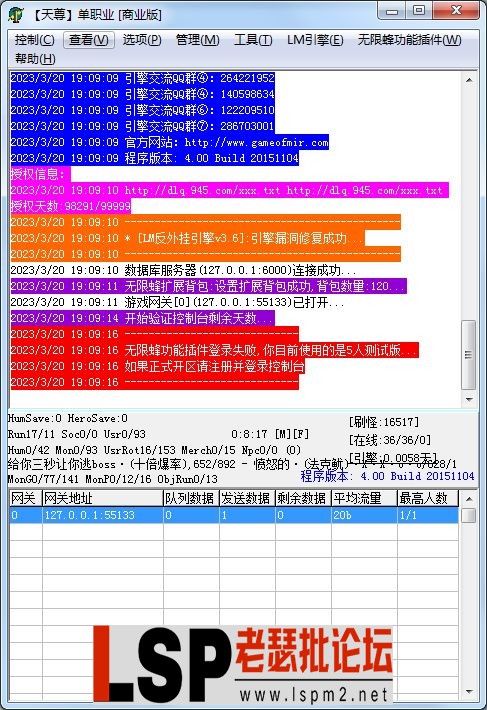Open the 无限蜂功能插件(W) menu
Image resolution: width=487 pixels, height=710 pixels.
coord(410,40)
